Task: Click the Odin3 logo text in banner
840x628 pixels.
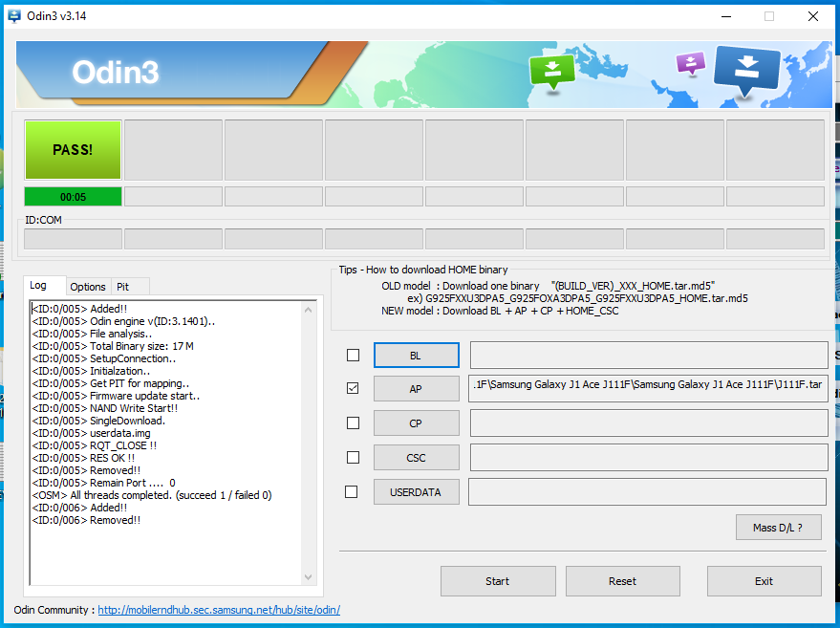Action: pyautogui.click(x=116, y=73)
